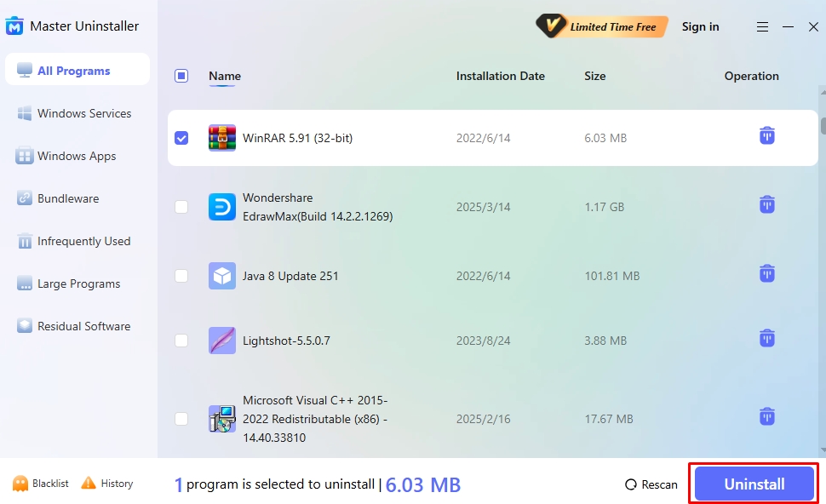The image size is (826, 504).
Task: Click 'Lightshot-5.5.0.7' name text
Action: 286,341
